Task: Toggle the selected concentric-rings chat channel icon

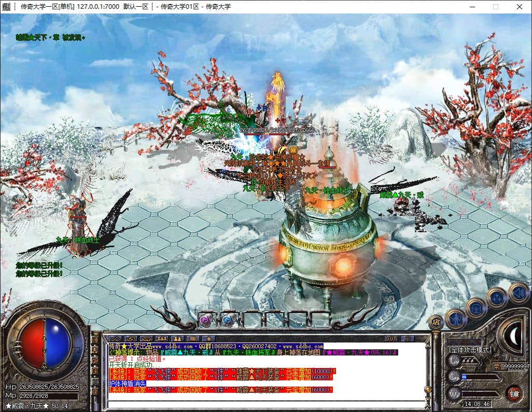Action: pyautogui.click(x=95, y=381)
